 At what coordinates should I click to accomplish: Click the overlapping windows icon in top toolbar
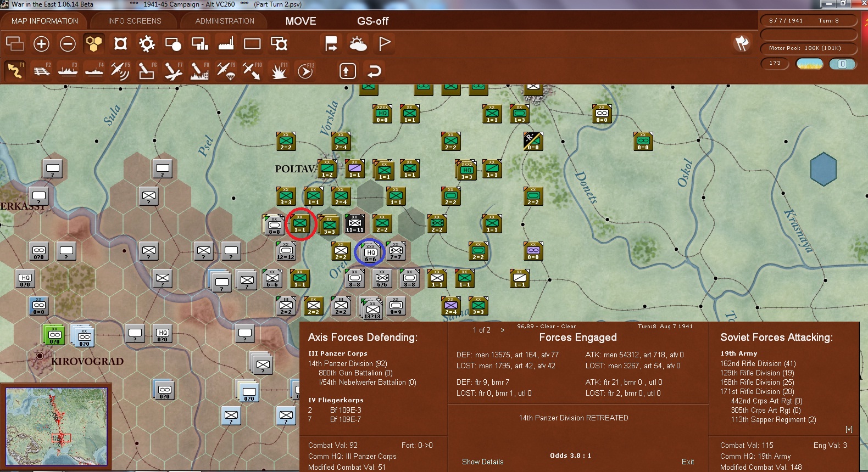coord(15,43)
